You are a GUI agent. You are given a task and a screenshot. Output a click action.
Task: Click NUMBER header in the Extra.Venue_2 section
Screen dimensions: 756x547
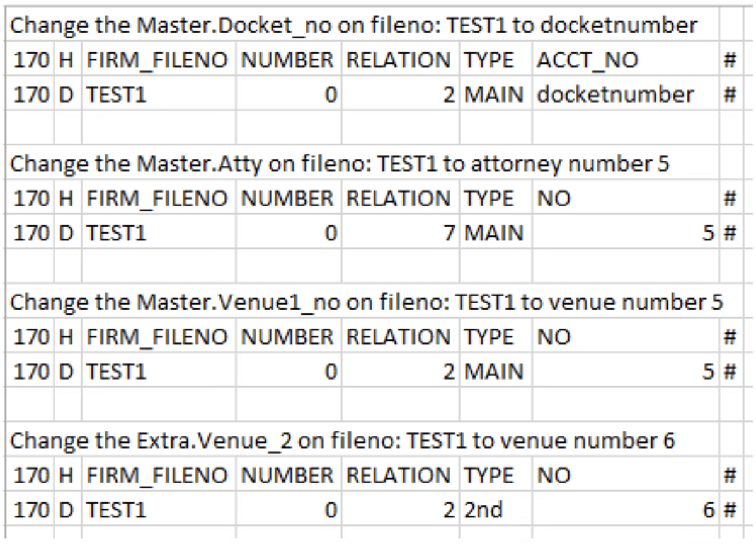tap(287, 475)
